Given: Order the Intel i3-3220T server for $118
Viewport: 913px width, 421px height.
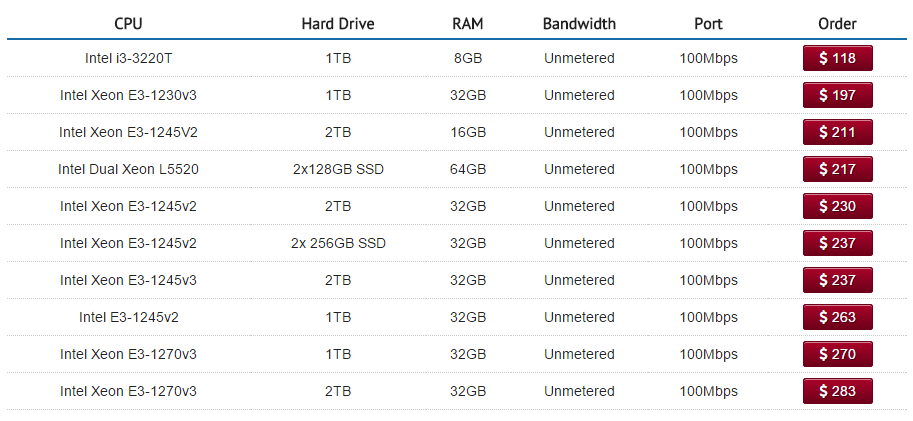Looking at the screenshot, I should coord(837,58).
